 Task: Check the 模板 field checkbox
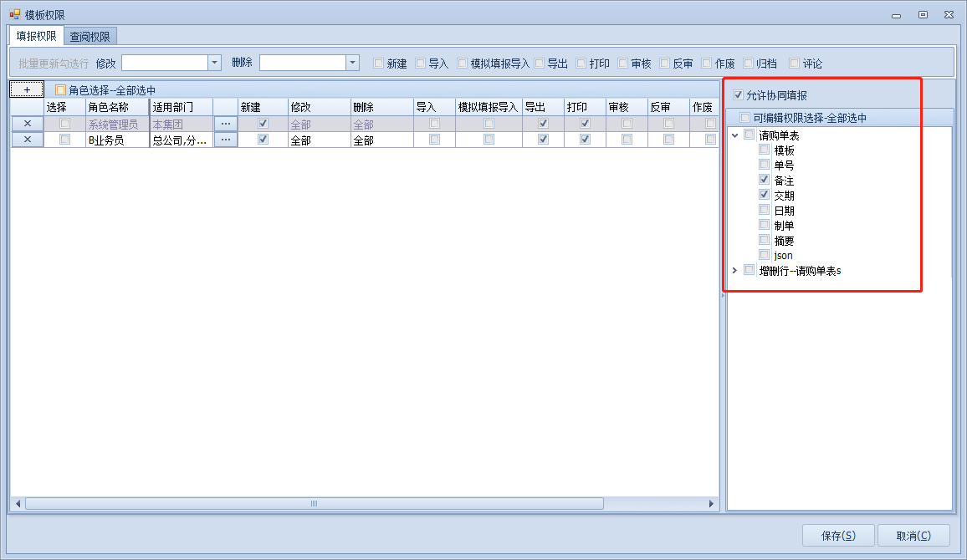pyautogui.click(x=764, y=150)
